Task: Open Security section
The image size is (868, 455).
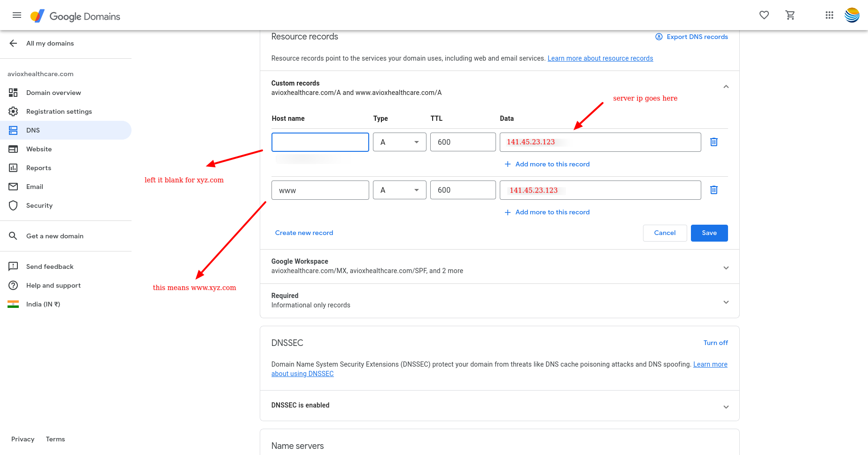Action: pos(39,205)
